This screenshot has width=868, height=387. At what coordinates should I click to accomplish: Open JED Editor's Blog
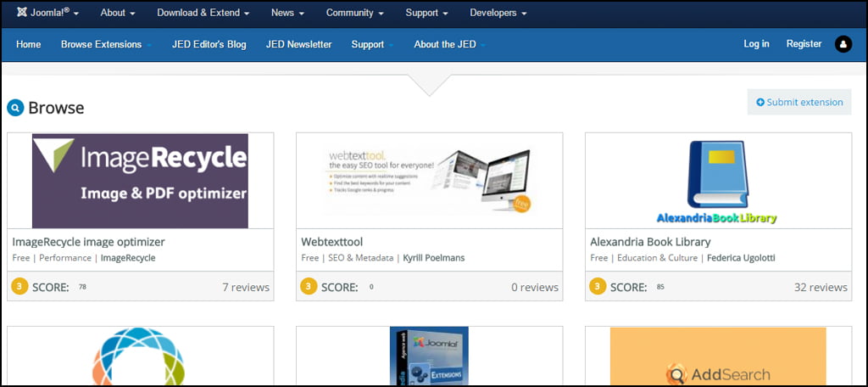click(209, 44)
